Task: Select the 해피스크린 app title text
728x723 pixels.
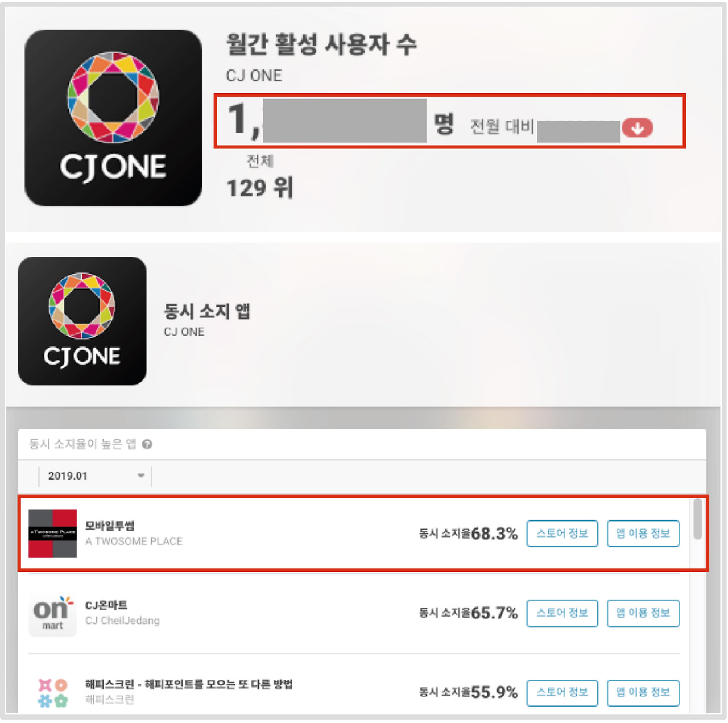Action: (189, 684)
